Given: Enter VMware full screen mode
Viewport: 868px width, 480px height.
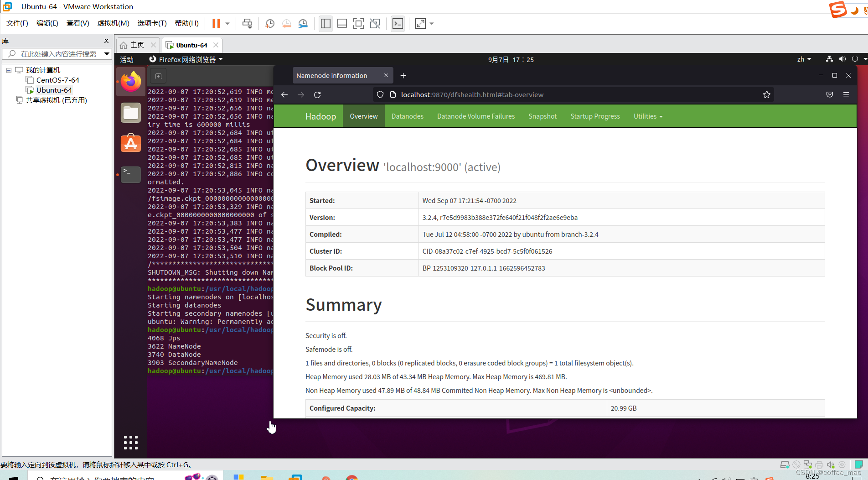Looking at the screenshot, I should click(358, 23).
